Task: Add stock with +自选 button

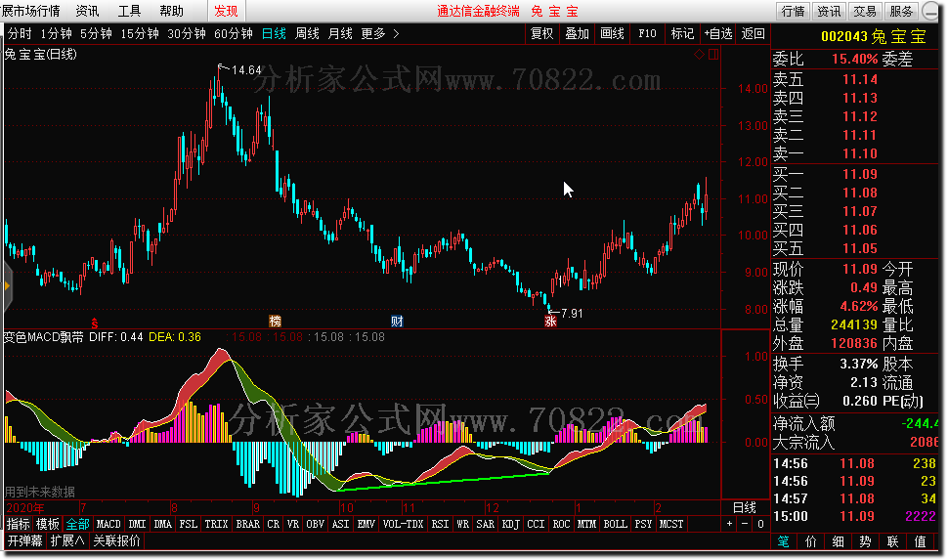Action: (x=717, y=34)
